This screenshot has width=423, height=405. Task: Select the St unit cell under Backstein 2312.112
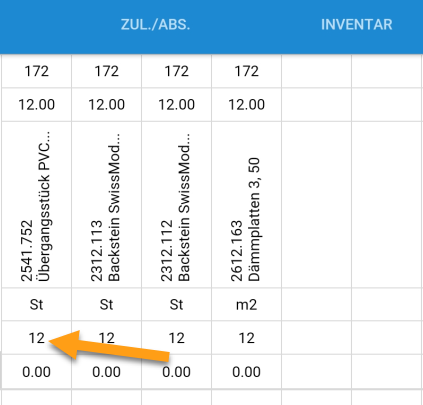click(x=176, y=305)
